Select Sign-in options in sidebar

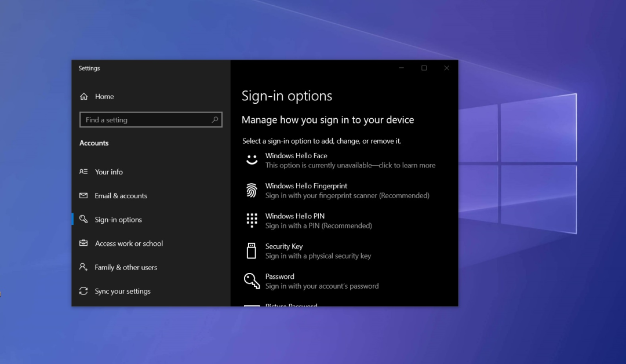click(x=118, y=220)
